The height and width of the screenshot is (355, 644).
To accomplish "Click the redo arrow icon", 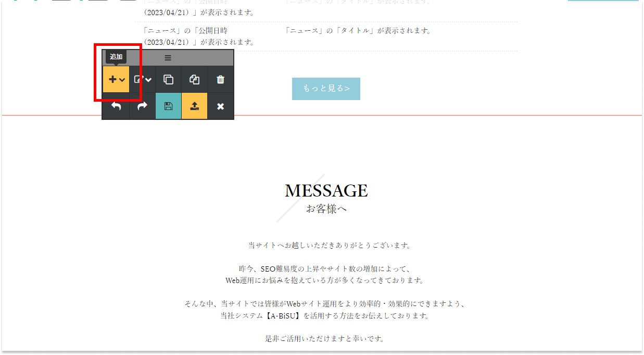I will pos(142,106).
